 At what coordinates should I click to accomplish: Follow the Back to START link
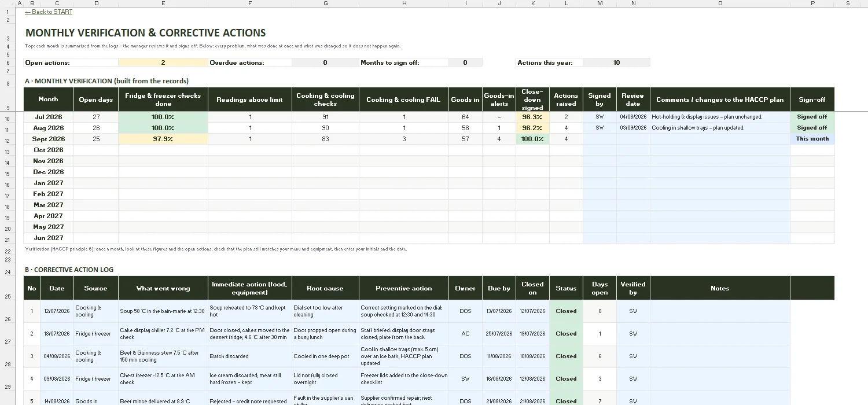(x=49, y=12)
